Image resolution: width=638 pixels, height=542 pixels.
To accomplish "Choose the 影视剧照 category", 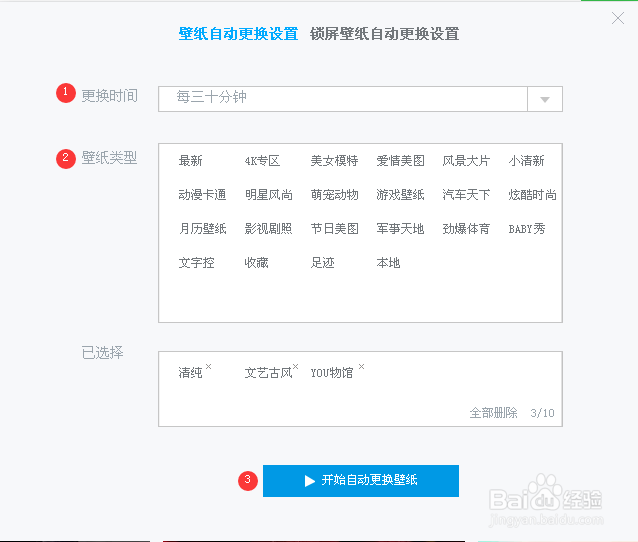I will pyautogui.click(x=269, y=229).
